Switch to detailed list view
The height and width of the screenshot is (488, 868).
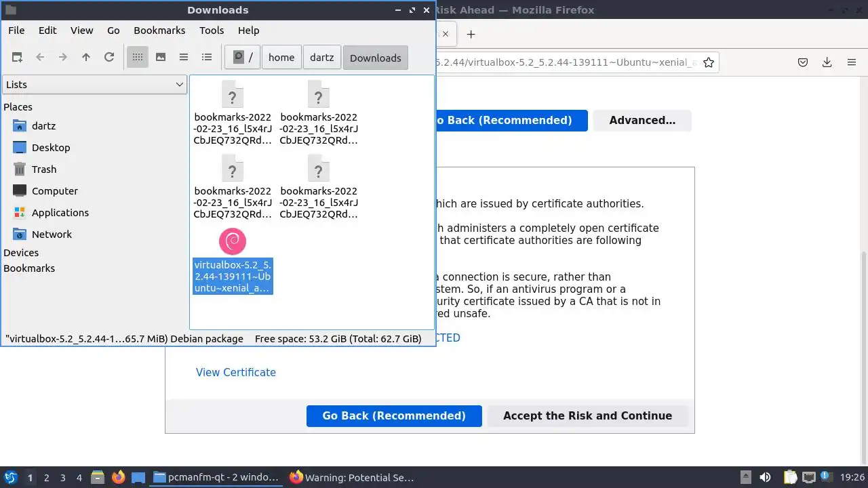pos(207,58)
